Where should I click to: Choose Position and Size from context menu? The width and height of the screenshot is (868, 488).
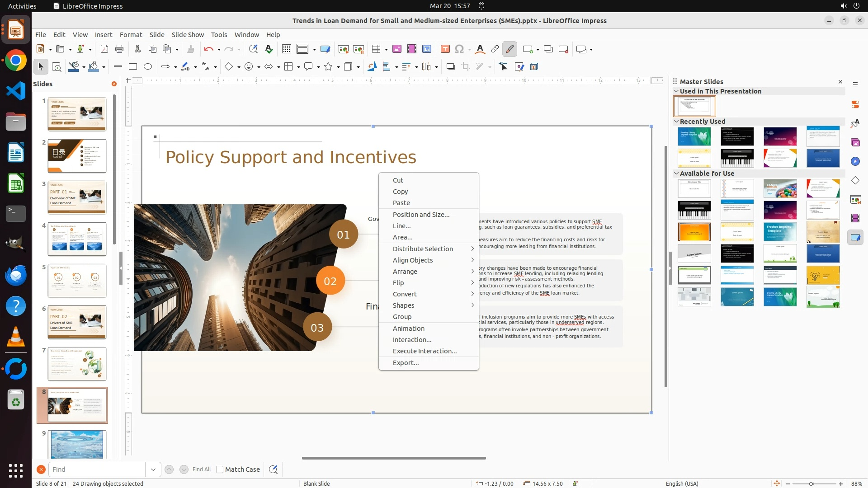pos(421,215)
